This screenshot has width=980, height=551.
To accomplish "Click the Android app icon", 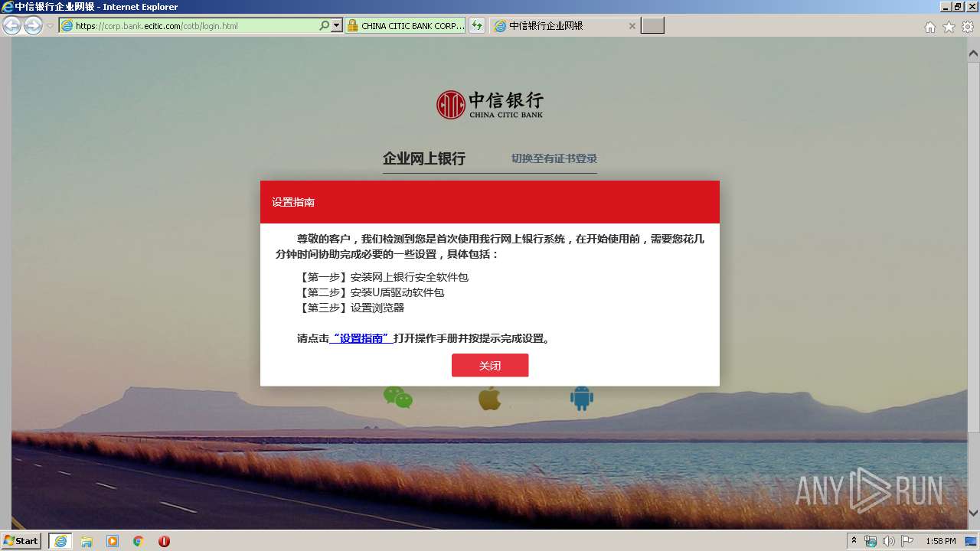I will pyautogui.click(x=582, y=398).
